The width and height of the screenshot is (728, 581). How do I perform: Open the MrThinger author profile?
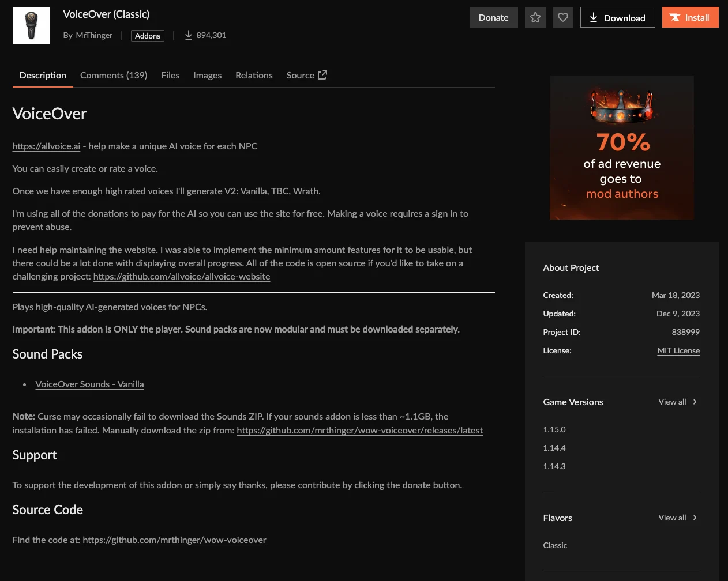pos(94,35)
